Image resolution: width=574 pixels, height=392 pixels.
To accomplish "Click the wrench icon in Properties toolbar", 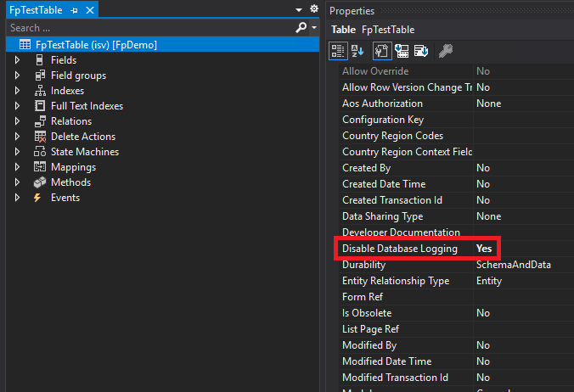I will coord(446,51).
